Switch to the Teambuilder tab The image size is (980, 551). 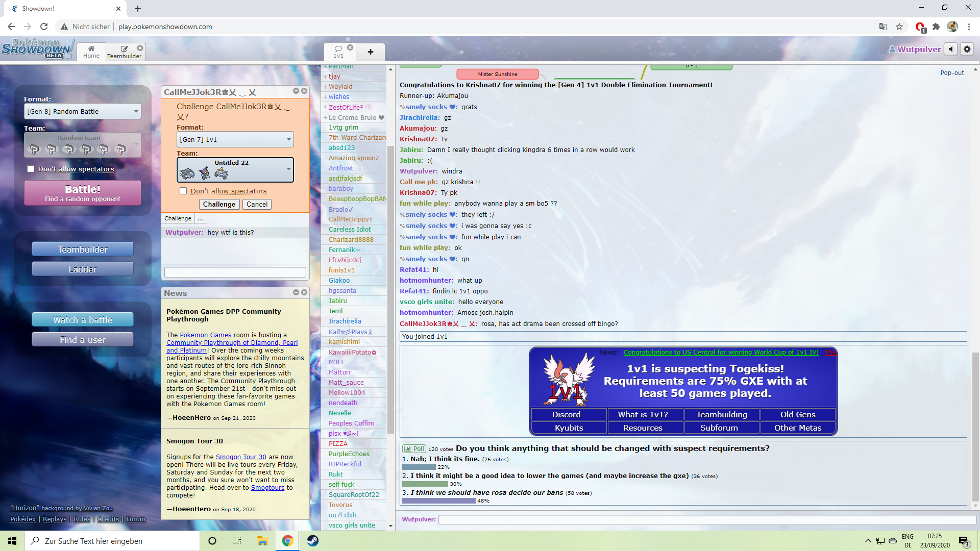click(x=124, y=52)
